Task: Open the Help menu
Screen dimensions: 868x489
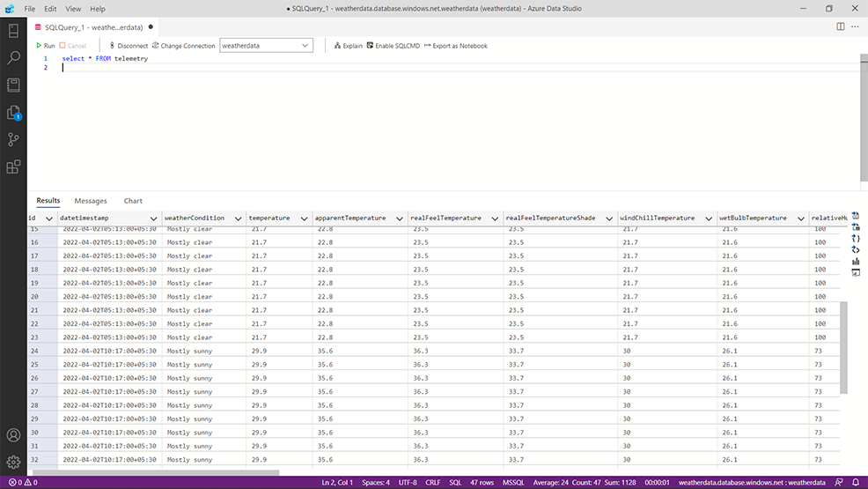Action: click(x=98, y=8)
